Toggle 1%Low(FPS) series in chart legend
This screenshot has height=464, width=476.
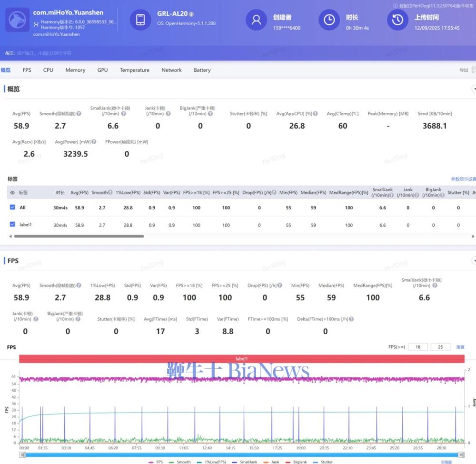click(211, 462)
